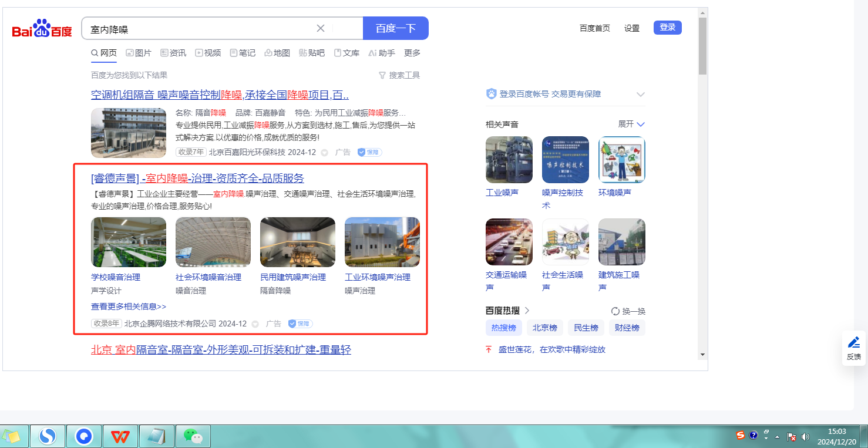Select the 财经榜 hot list tab
868x448 pixels.
(627, 328)
